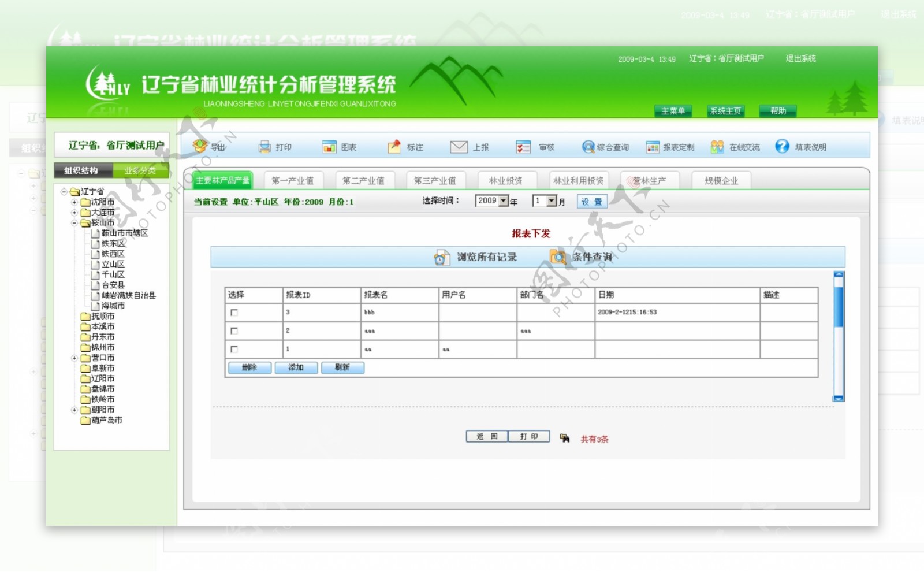Select the 主要林产品产量 tab
Image resolution: width=924 pixels, height=572 pixels.
tap(223, 180)
